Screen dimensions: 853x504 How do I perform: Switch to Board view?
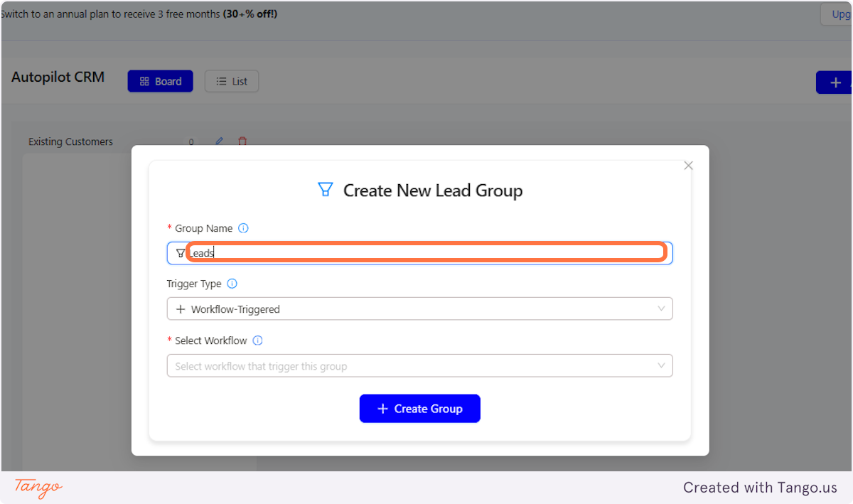(160, 80)
